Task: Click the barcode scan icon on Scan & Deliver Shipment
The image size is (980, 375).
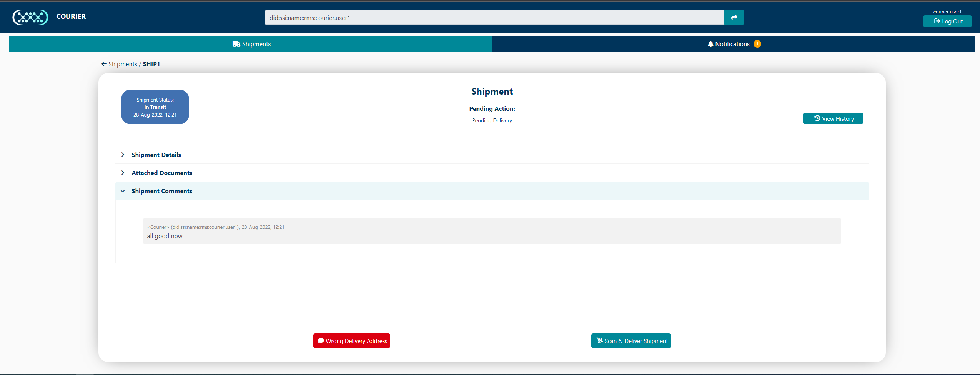Action: point(599,341)
